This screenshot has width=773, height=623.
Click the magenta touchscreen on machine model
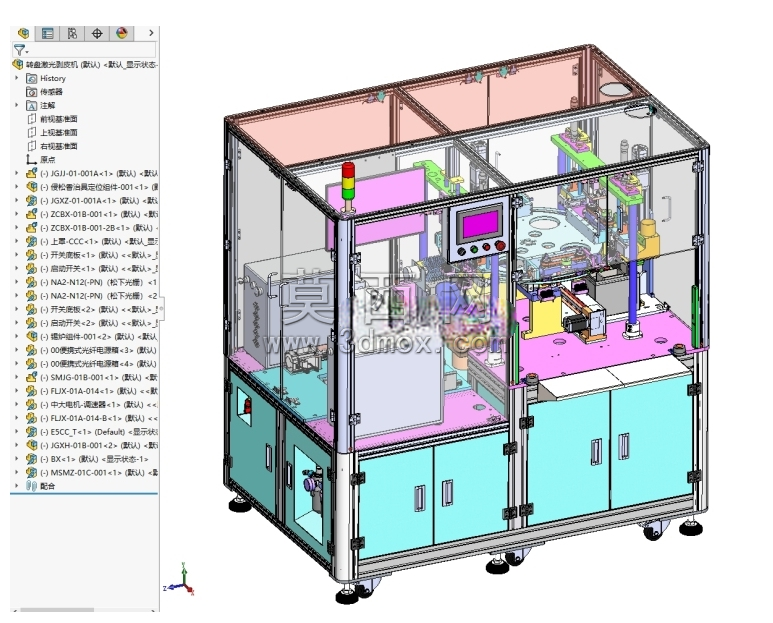(x=479, y=225)
